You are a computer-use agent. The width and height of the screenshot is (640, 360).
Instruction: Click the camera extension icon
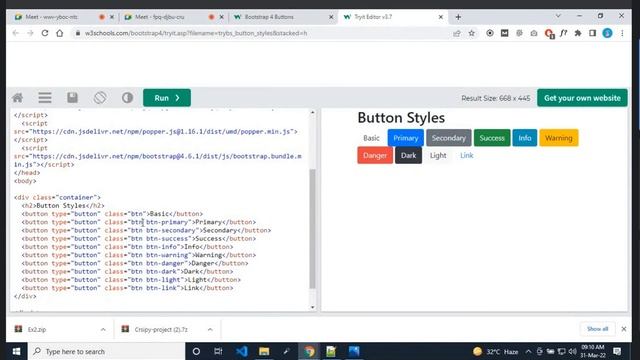click(534, 33)
